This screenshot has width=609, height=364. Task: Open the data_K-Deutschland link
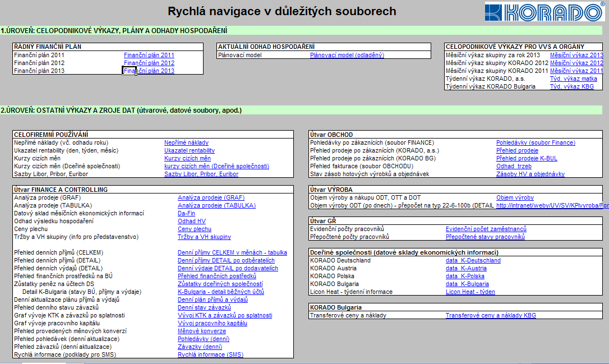coord(473,260)
